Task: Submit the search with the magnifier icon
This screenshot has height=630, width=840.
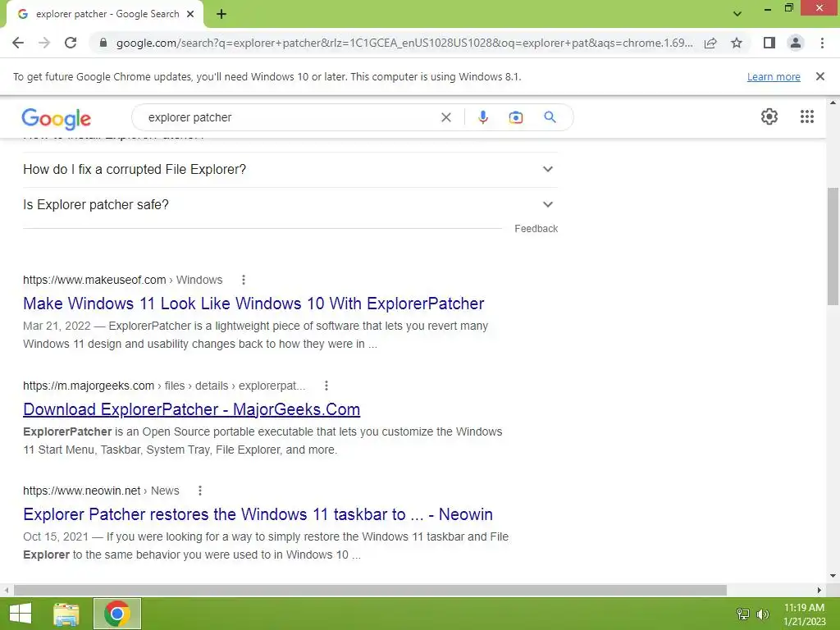Action: pyautogui.click(x=550, y=117)
